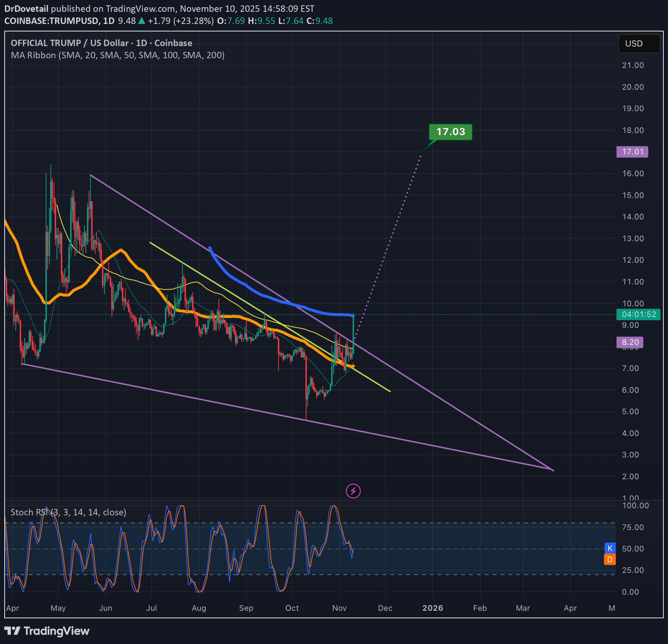Expand the MA Ribbon indicator legend

click(x=118, y=55)
